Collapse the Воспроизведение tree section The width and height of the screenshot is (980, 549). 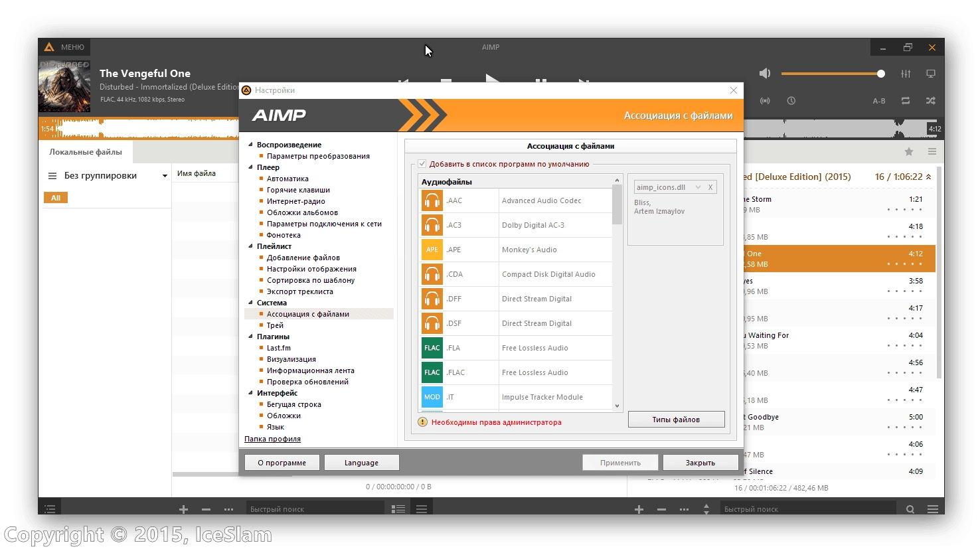[251, 145]
